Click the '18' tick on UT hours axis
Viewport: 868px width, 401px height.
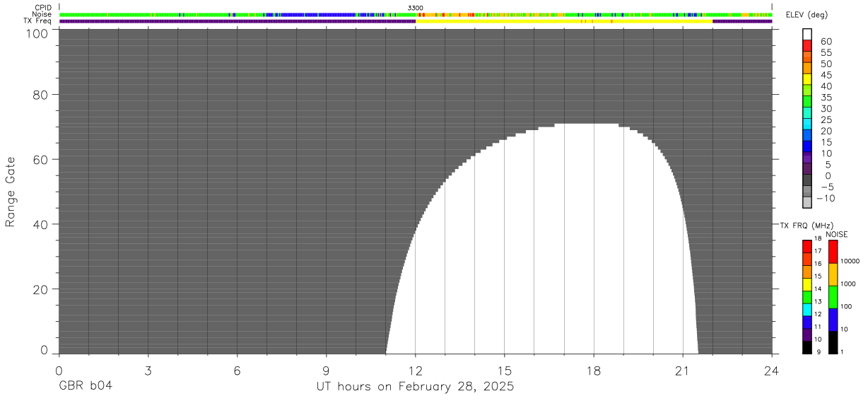pyautogui.click(x=594, y=370)
